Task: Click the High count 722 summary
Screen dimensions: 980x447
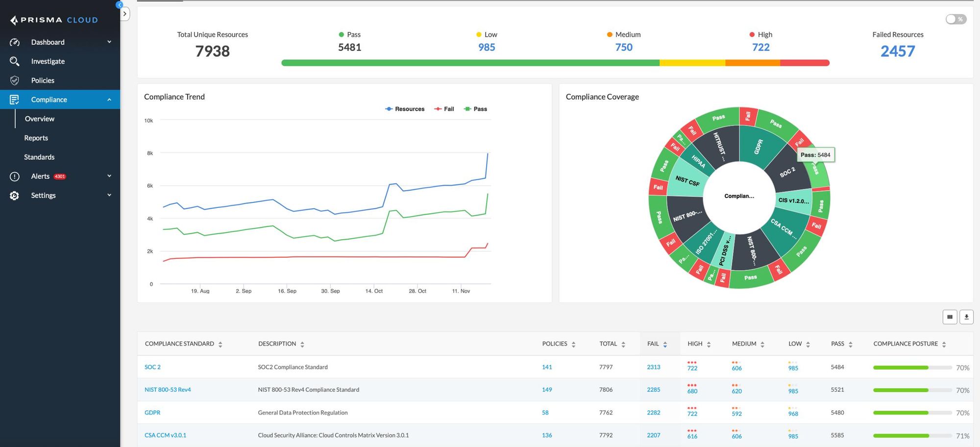Action: 761,47
